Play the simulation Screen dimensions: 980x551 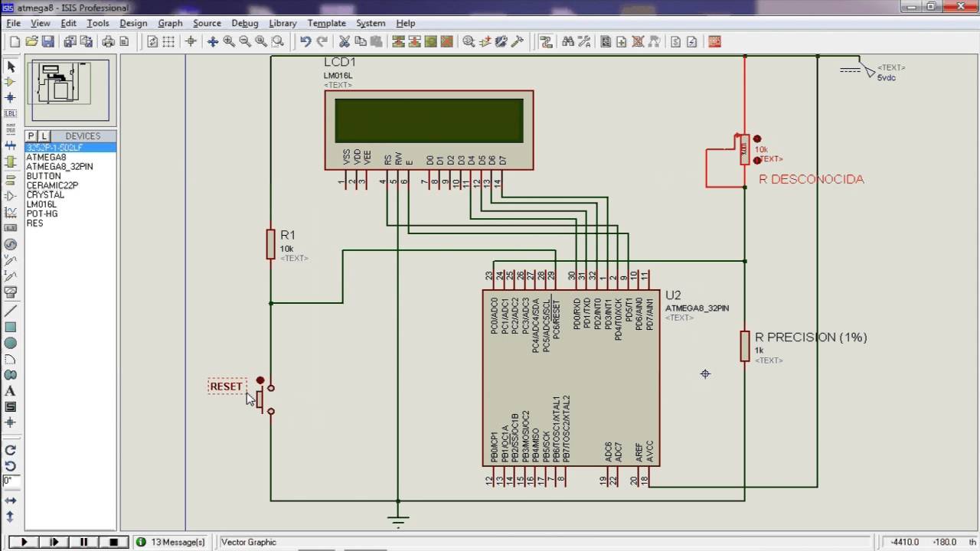click(24, 542)
